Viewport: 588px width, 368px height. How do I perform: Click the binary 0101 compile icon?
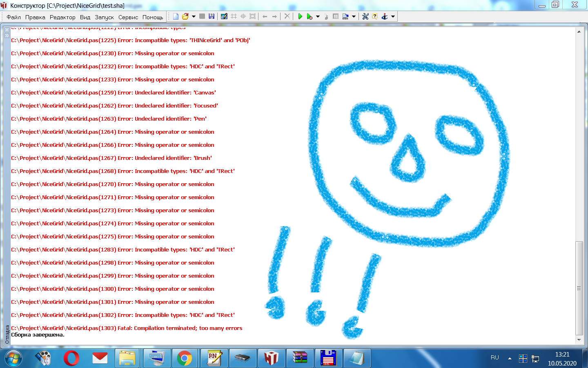345,16
